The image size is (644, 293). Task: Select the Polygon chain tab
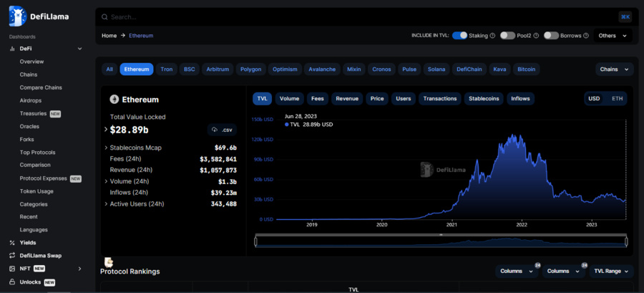click(251, 69)
